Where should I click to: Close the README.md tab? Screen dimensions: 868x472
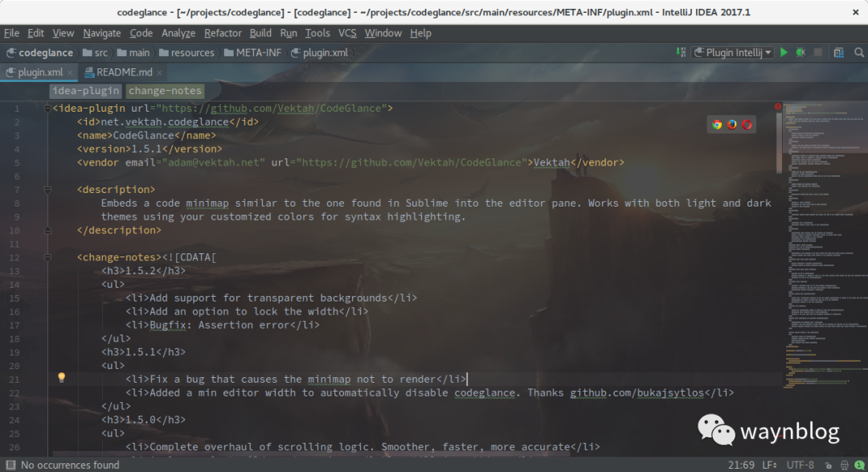click(x=159, y=72)
